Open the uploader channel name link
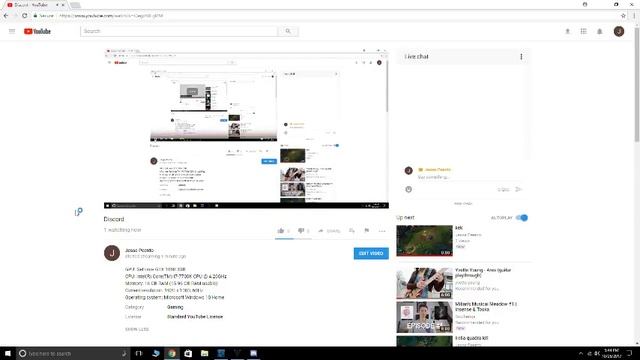The height and width of the screenshot is (360, 640). click(x=139, y=250)
